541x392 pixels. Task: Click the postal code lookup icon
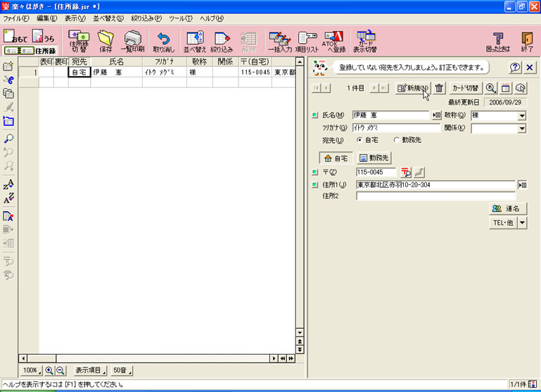tap(406, 172)
